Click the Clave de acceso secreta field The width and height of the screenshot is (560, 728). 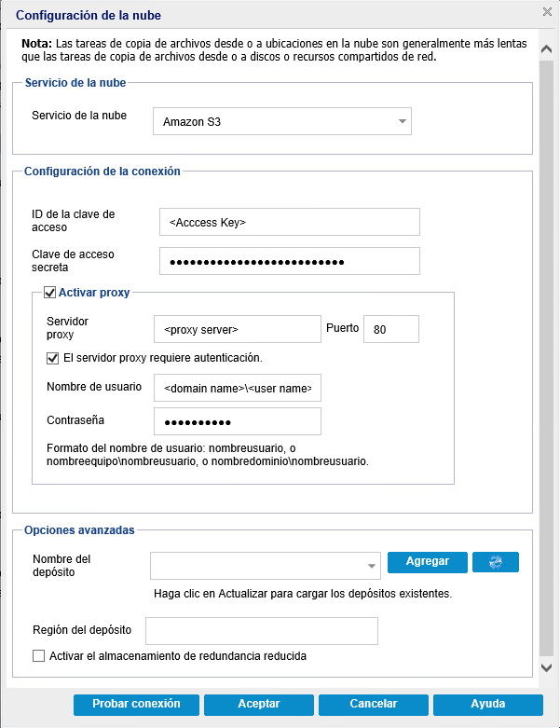[x=290, y=261]
